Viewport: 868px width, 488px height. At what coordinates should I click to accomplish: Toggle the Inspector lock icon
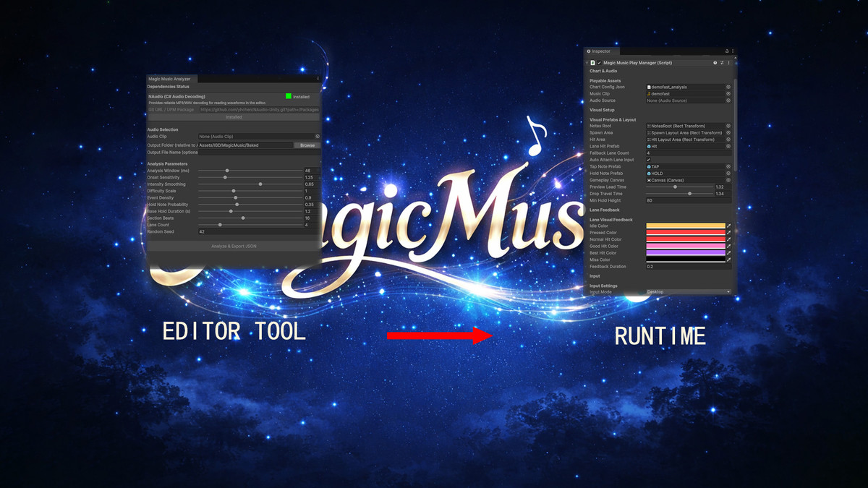[x=727, y=51]
